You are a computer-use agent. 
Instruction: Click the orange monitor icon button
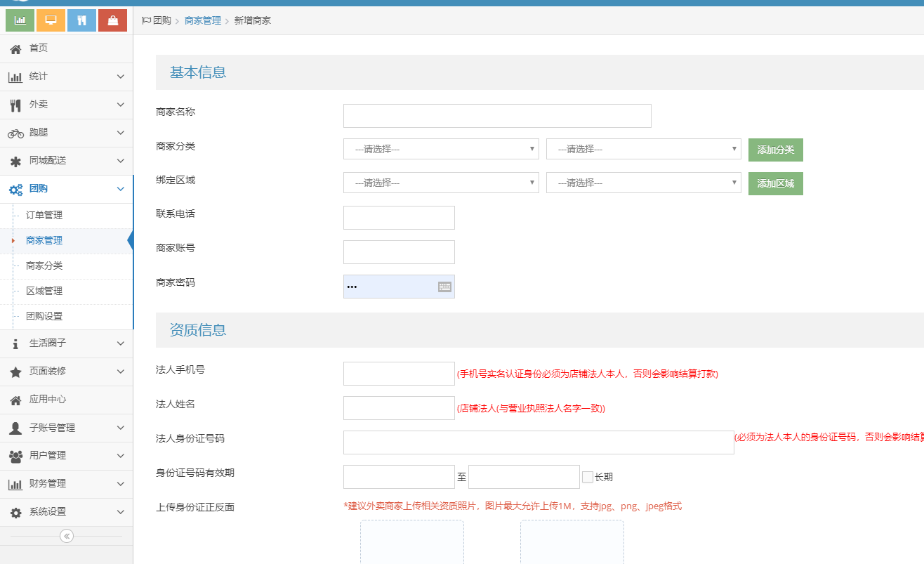(x=51, y=20)
